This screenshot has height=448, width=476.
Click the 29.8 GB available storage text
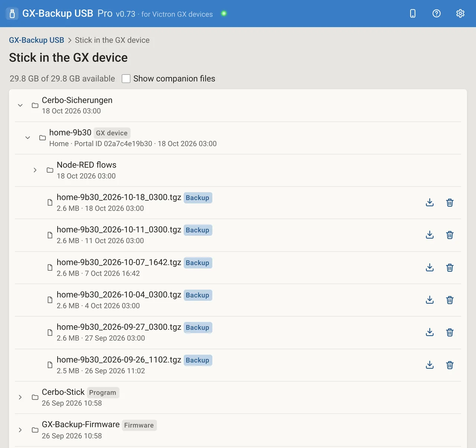tap(62, 79)
